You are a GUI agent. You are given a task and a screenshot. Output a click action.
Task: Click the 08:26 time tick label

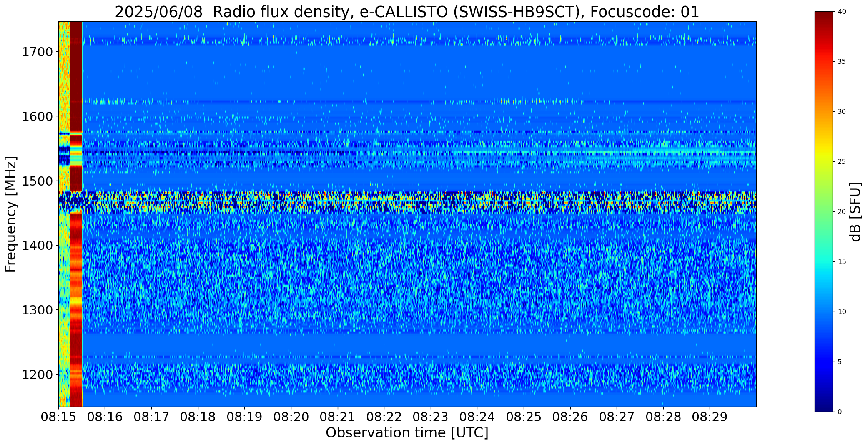(x=570, y=417)
